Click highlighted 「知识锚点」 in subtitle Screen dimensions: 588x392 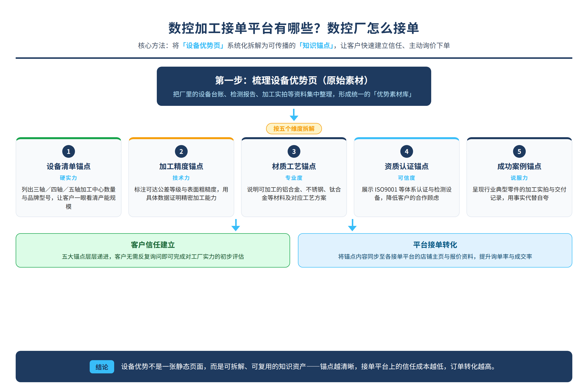(x=316, y=46)
